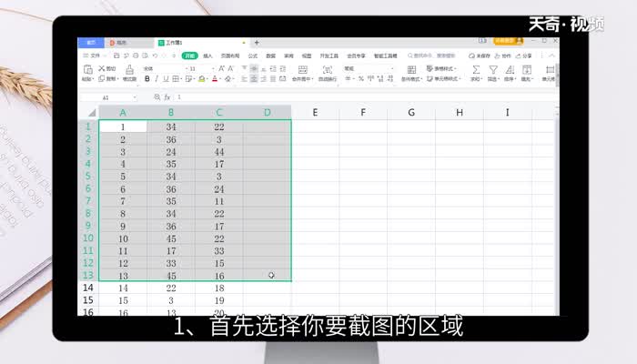The width and height of the screenshot is (637, 364).
Task: Add a new document tab with plus
Action: click(x=257, y=43)
